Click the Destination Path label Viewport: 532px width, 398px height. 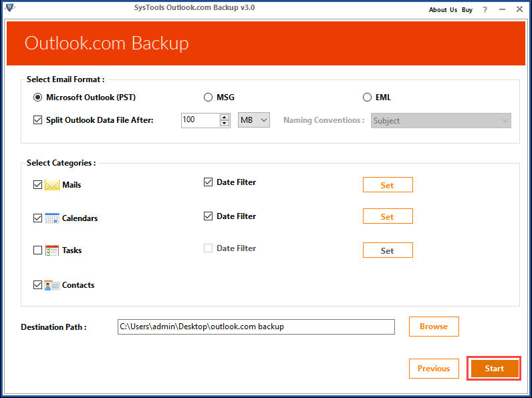(x=53, y=327)
